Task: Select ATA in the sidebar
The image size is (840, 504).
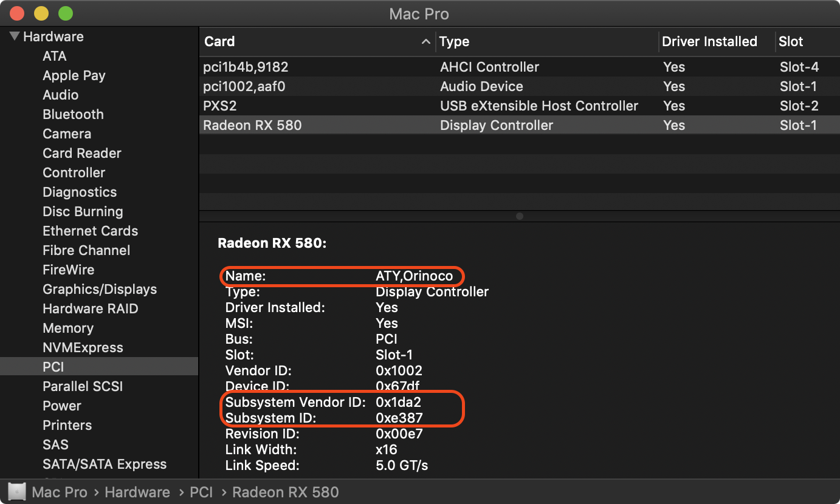Action: click(55, 56)
